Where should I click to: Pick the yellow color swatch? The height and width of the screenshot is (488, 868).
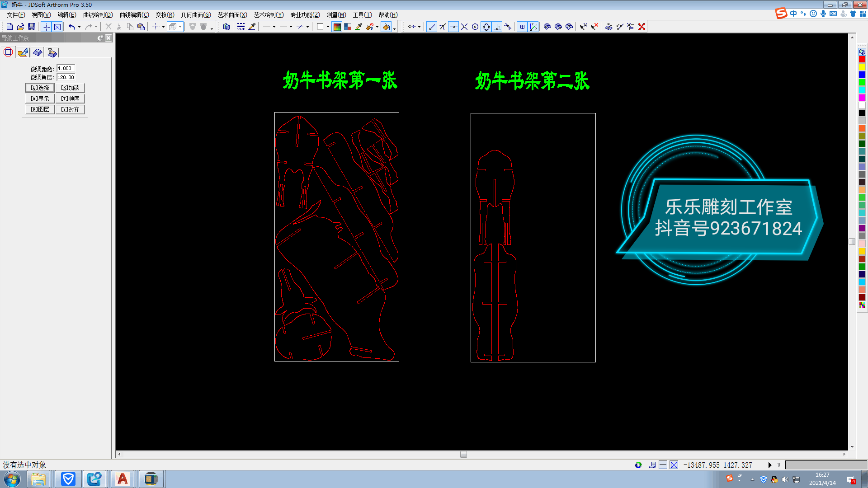pyautogui.click(x=862, y=67)
